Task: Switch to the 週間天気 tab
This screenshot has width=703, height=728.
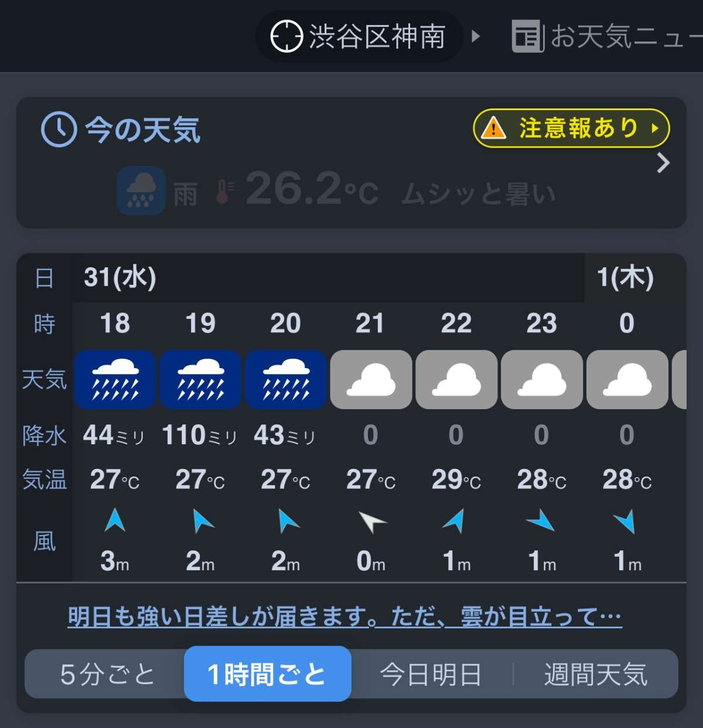Action: coord(596,674)
